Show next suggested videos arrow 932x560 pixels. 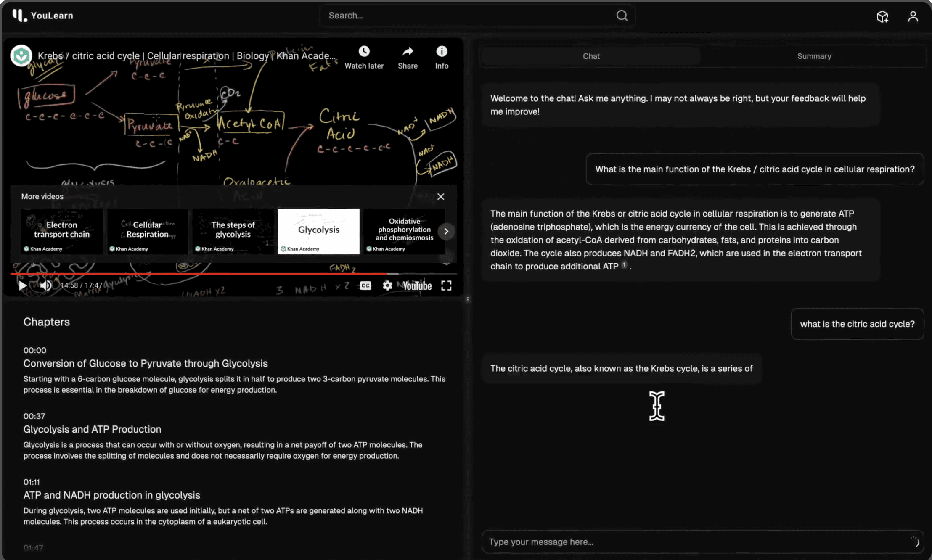[x=446, y=231]
